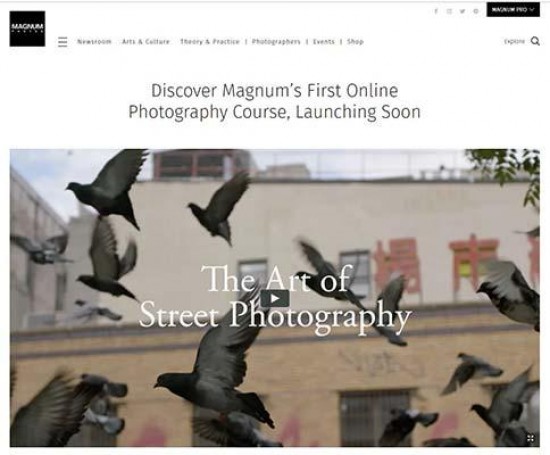Click the Street Photography video title text
This screenshot has height=455, width=550.
click(x=275, y=297)
